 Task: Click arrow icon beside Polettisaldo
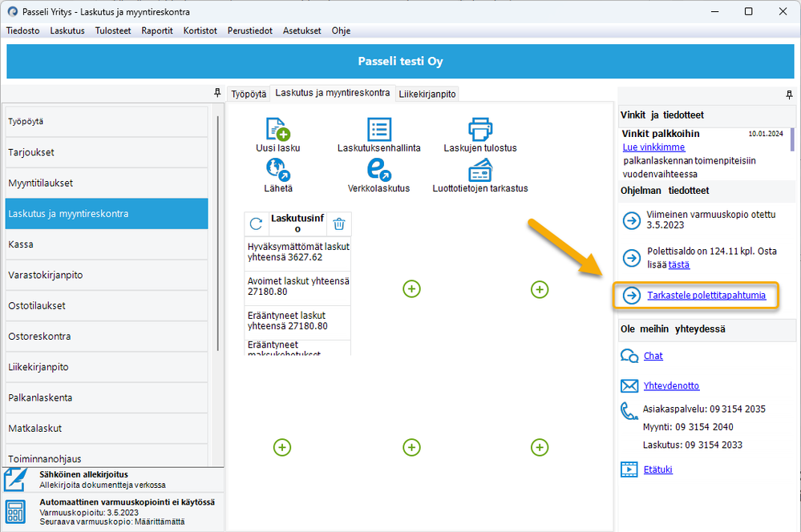(x=631, y=258)
